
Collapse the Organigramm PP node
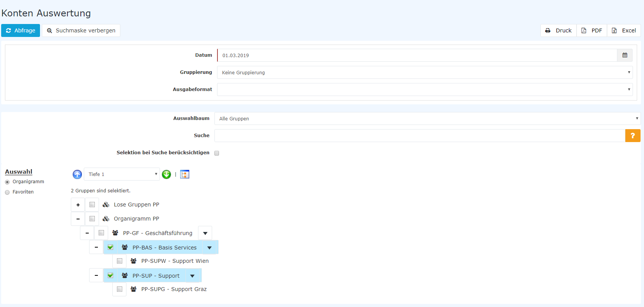[78, 219]
